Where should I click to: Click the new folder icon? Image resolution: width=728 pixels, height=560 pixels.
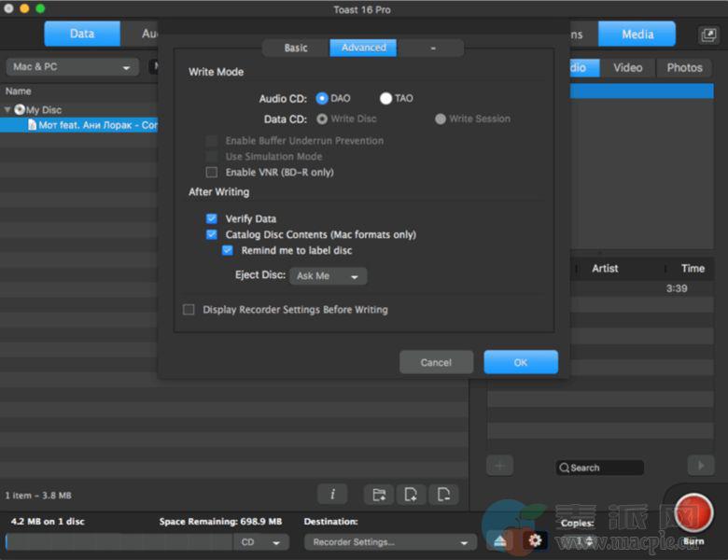[378, 495]
